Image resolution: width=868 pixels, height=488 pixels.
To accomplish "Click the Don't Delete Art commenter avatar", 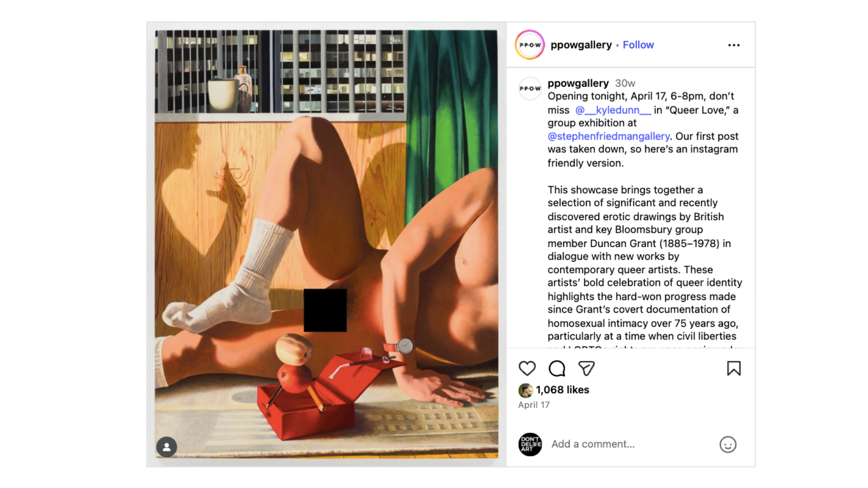I will pos(530,444).
